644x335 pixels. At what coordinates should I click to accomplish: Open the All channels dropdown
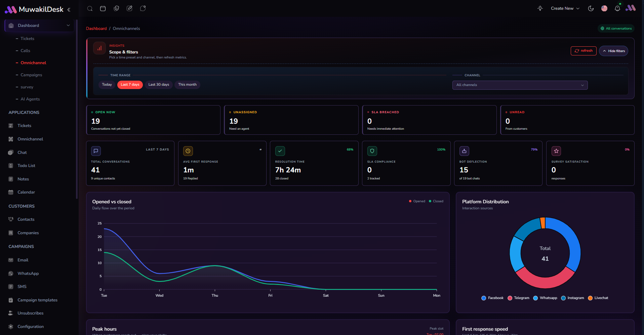click(x=520, y=85)
